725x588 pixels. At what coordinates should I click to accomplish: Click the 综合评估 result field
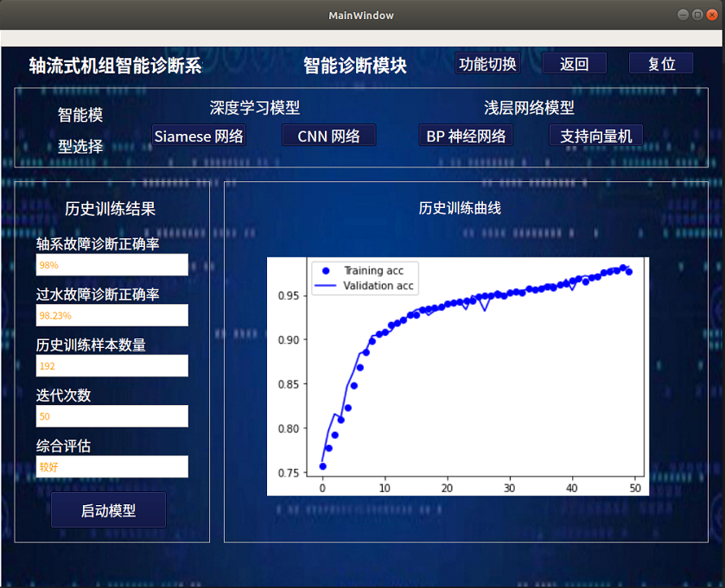(x=111, y=467)
